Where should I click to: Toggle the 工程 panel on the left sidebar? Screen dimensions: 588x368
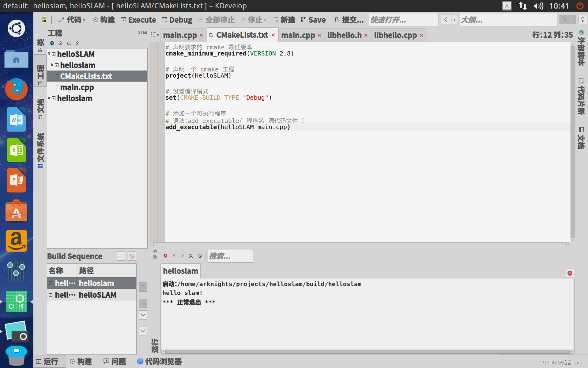click(40, 71)
